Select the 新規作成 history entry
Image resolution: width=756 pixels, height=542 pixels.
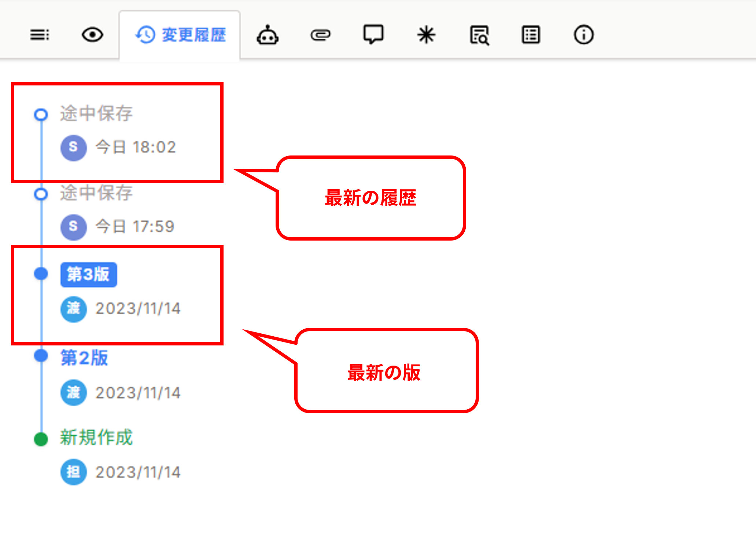pos(96,437)
